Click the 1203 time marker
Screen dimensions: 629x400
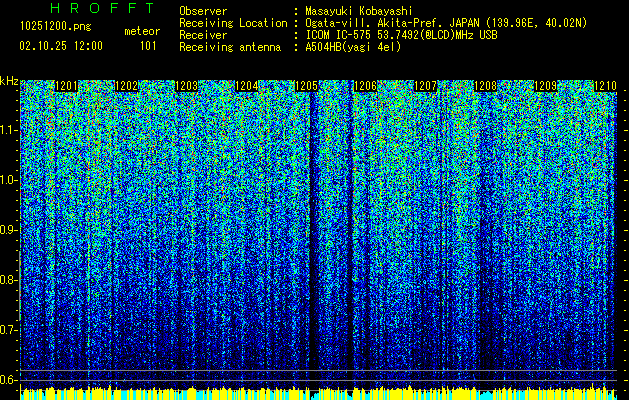(x=187, y=86)
